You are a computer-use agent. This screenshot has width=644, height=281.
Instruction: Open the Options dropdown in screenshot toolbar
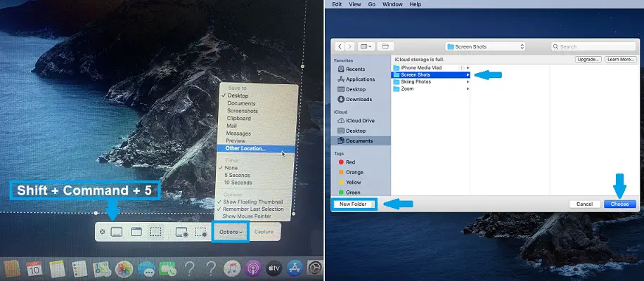pyautogui.click(x=231, y=232)
